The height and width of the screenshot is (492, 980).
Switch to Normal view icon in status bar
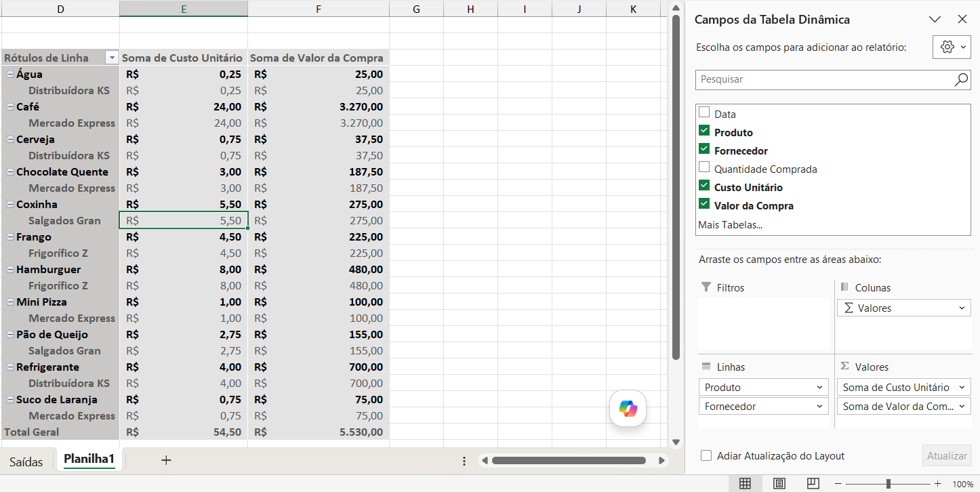pos(745,484)
